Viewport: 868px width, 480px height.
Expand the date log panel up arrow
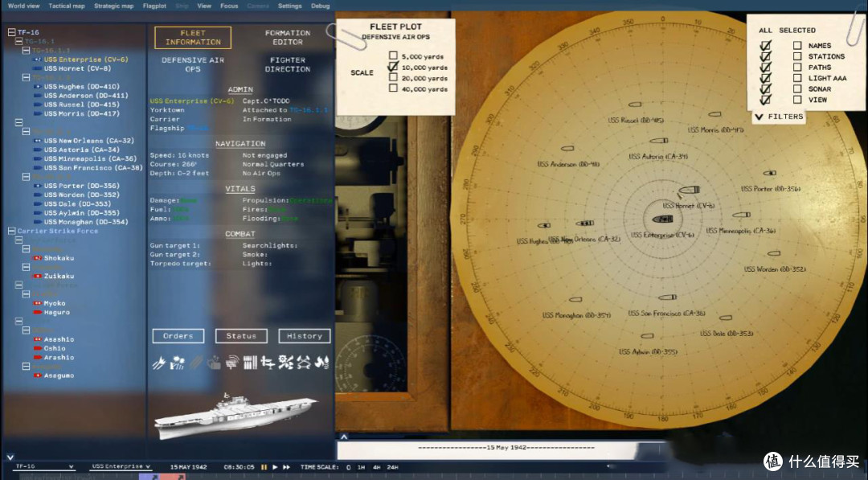pos(344,437)
